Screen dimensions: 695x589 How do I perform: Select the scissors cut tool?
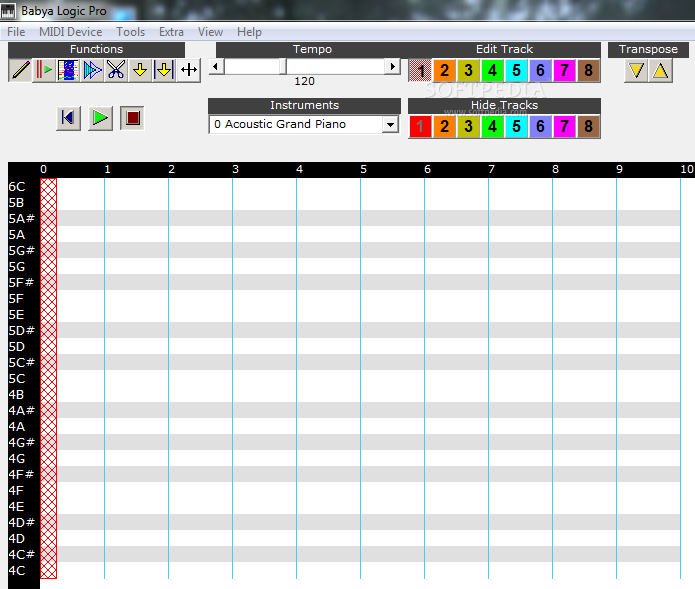[x=116, y=70]
